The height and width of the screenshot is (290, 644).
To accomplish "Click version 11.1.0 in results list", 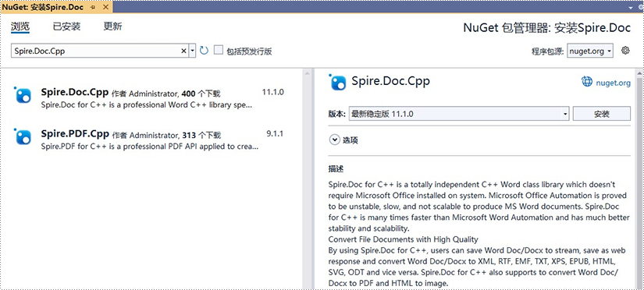I will coord(272,92).
